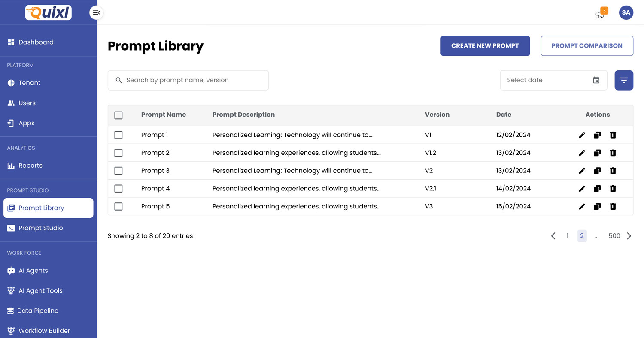Click the Create New Prompt button
The width and height of the screenshot is (644, 338).
coord(485,46)
